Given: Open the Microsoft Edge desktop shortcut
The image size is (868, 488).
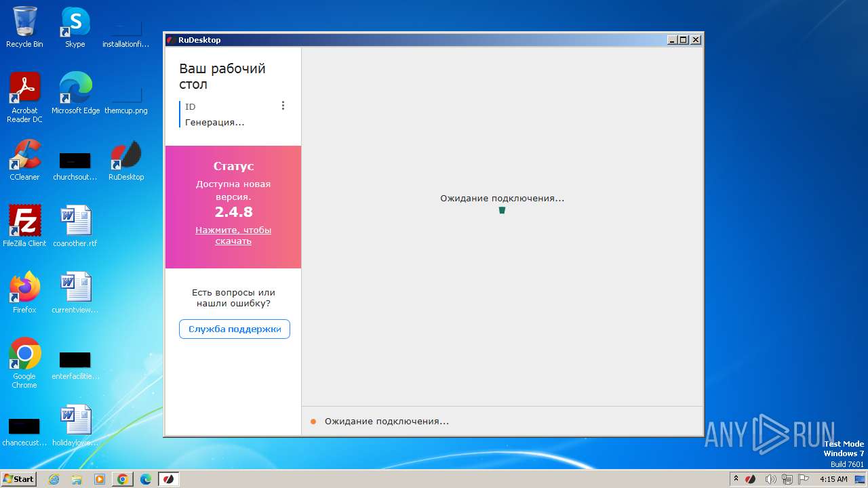Looking at the screenshot, I should (x=75, y=94).
